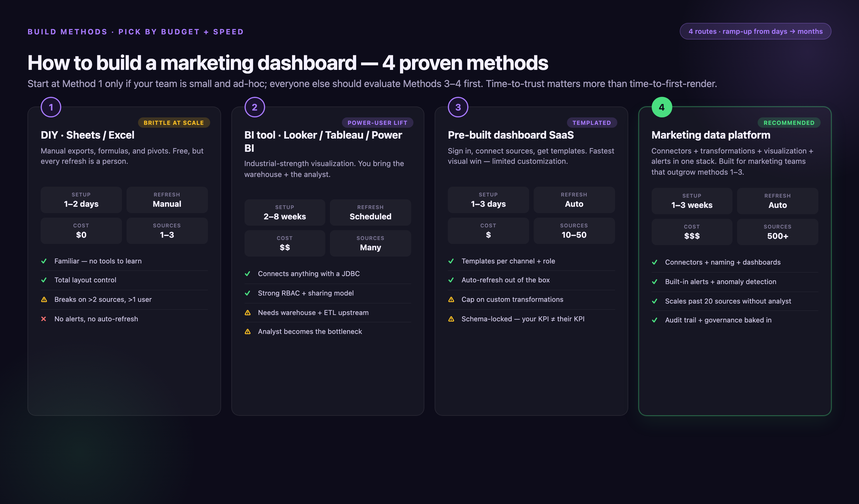Screen dimensions: 859x504
Task: Click the single '$' cost tile
Action: (x=488, y=231)
